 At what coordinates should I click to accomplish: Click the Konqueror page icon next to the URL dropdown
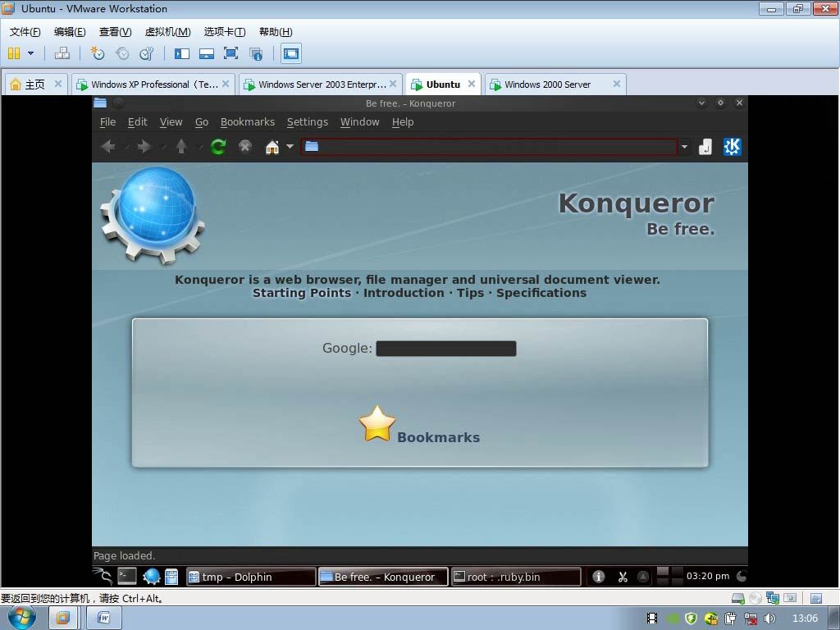[705, 146]
